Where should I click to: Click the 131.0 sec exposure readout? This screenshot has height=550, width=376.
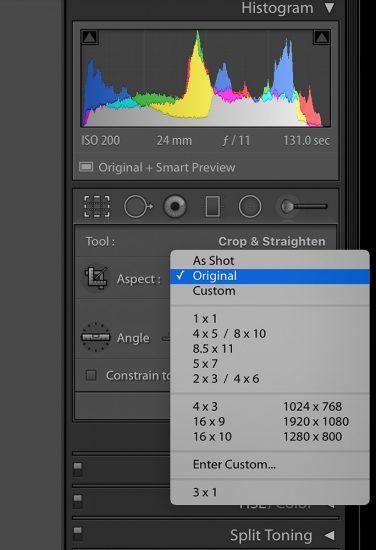point(307,141)
